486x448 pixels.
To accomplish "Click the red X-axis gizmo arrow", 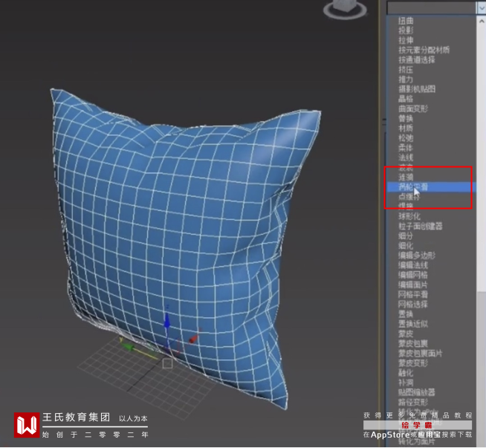I will point(194,339).
